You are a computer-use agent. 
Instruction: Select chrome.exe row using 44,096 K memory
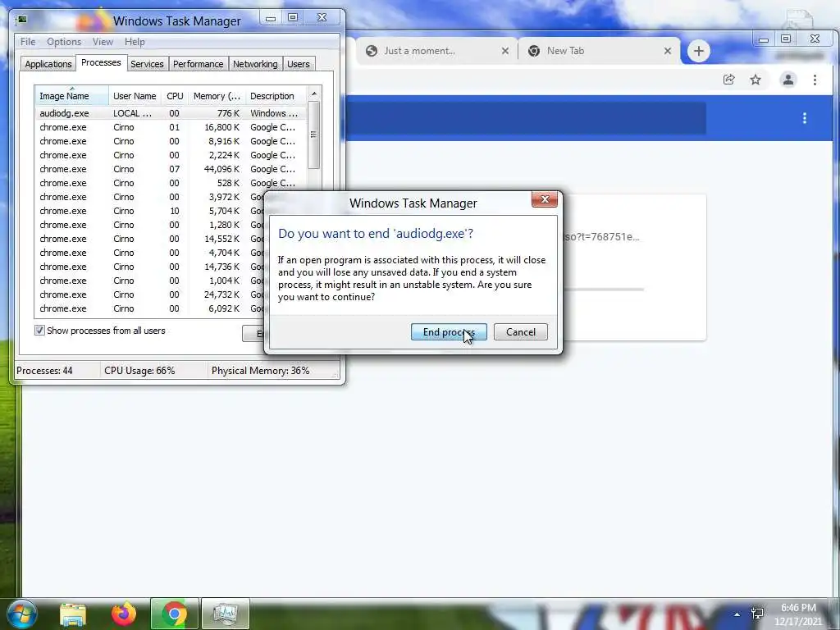tap(171, 169)
